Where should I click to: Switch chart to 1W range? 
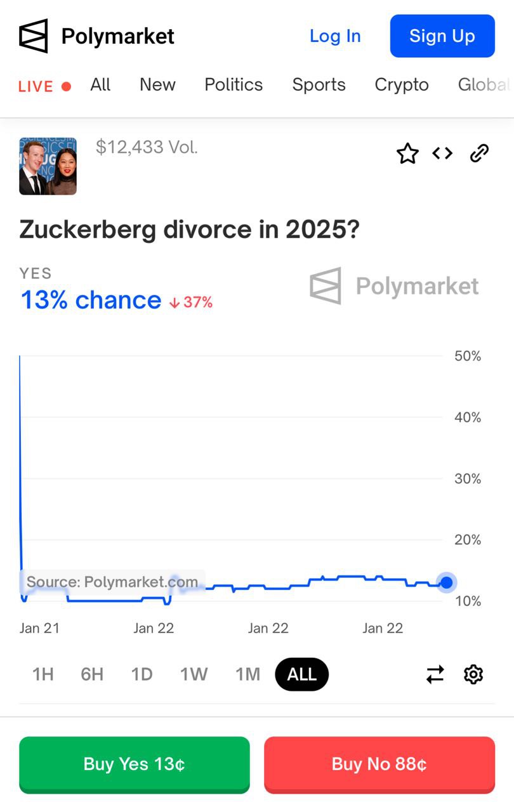click(x=194, y=674)
